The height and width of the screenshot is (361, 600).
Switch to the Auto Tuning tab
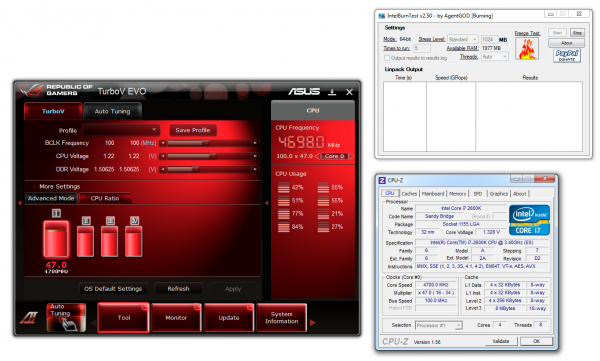112,111
